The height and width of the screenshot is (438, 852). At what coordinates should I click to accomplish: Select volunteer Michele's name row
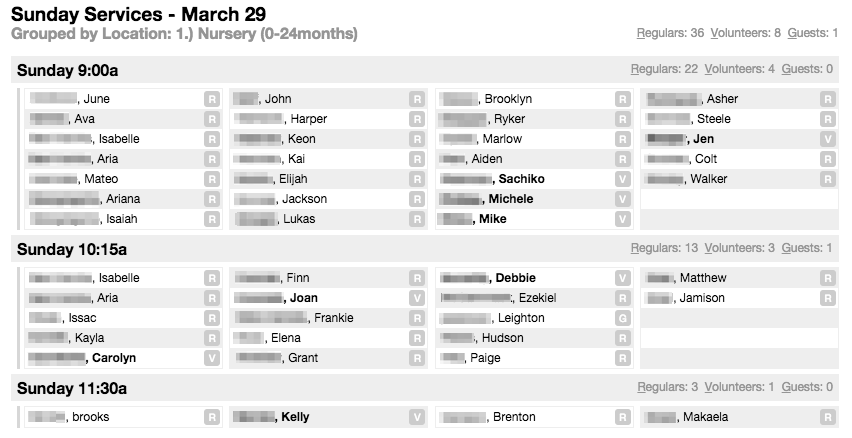coord(510,199)
